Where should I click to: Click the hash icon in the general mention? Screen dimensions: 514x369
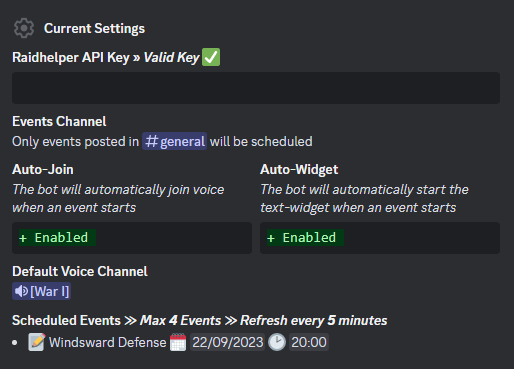(x=151, y=141)
